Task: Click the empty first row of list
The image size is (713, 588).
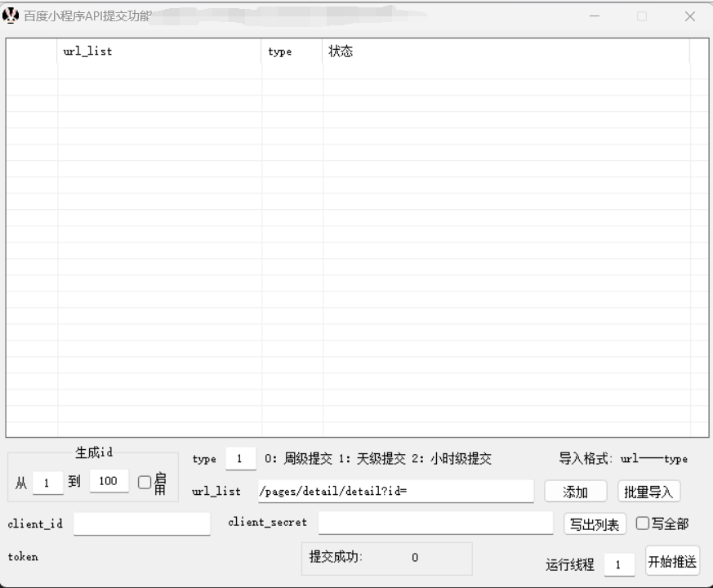Action: pyautogui.click(x=357, y=71)
